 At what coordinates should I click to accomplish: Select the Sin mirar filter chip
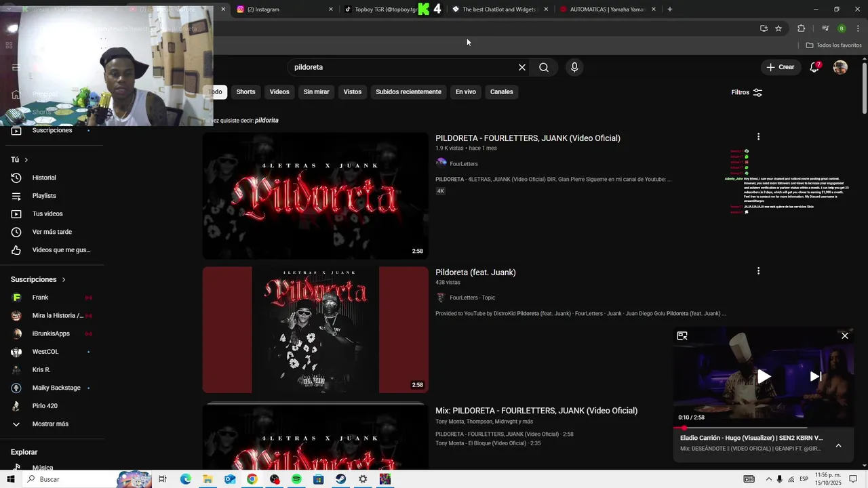click(x=316, y=92)
